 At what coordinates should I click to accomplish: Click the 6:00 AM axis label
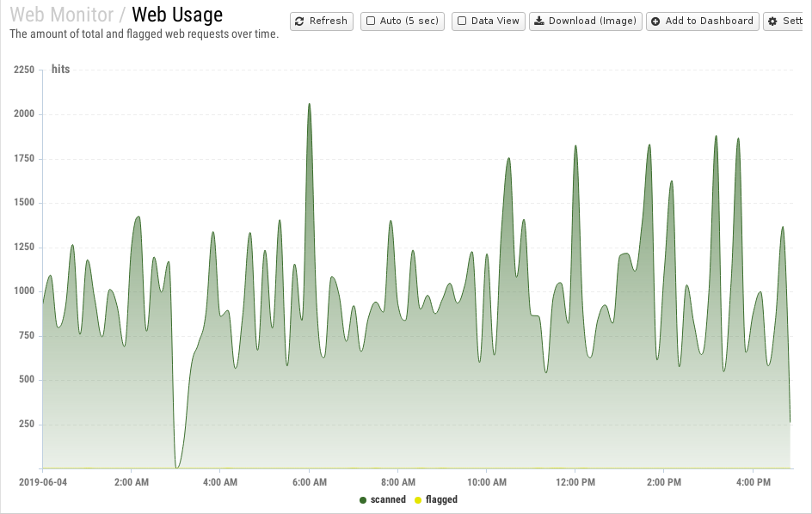(309, 482)
